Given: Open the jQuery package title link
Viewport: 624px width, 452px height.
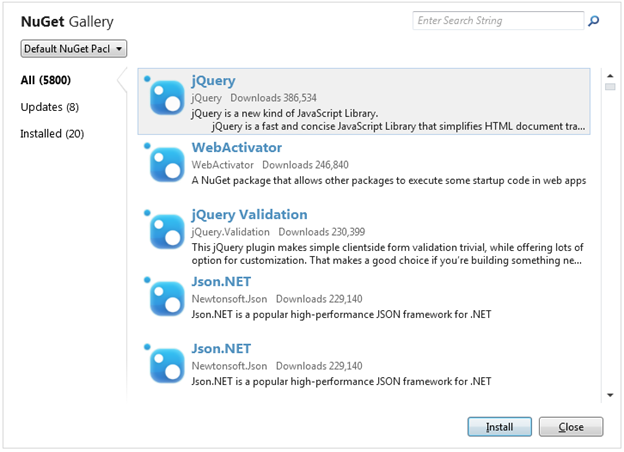Looking at the screenshot, I should pyautogui.click(x=213, y=81).
